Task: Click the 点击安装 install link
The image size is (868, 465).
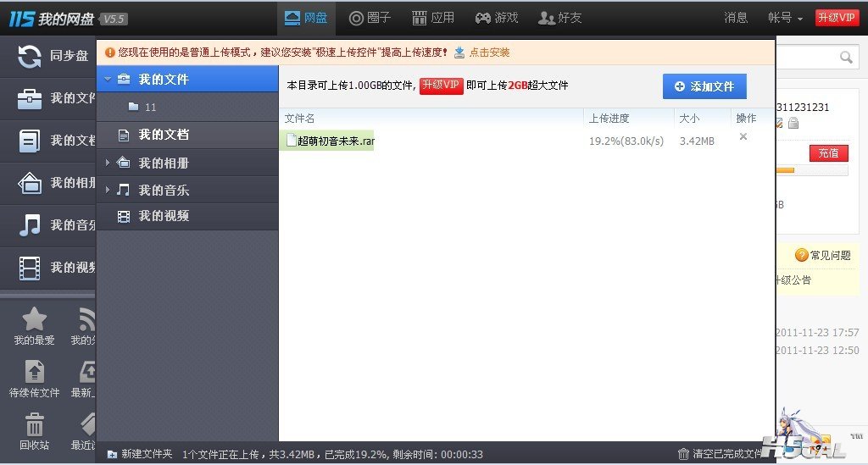Action: pyautogui.click(x=489, y=53)
